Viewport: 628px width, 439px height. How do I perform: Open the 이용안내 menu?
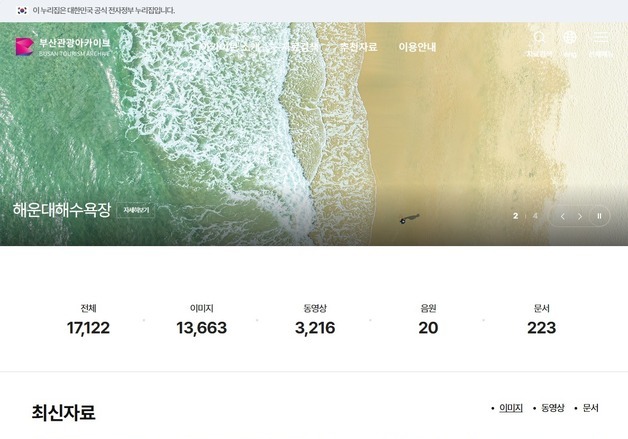(x=417, y=47)
